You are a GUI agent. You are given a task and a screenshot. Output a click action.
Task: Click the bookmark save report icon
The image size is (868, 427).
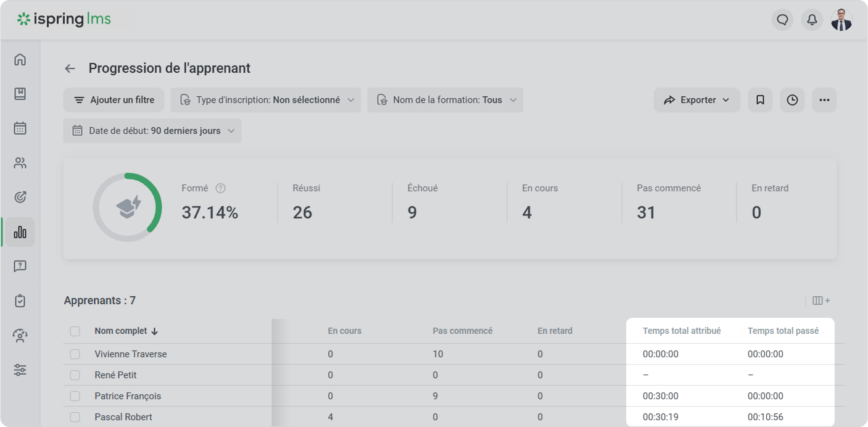[x=760, y=100]
